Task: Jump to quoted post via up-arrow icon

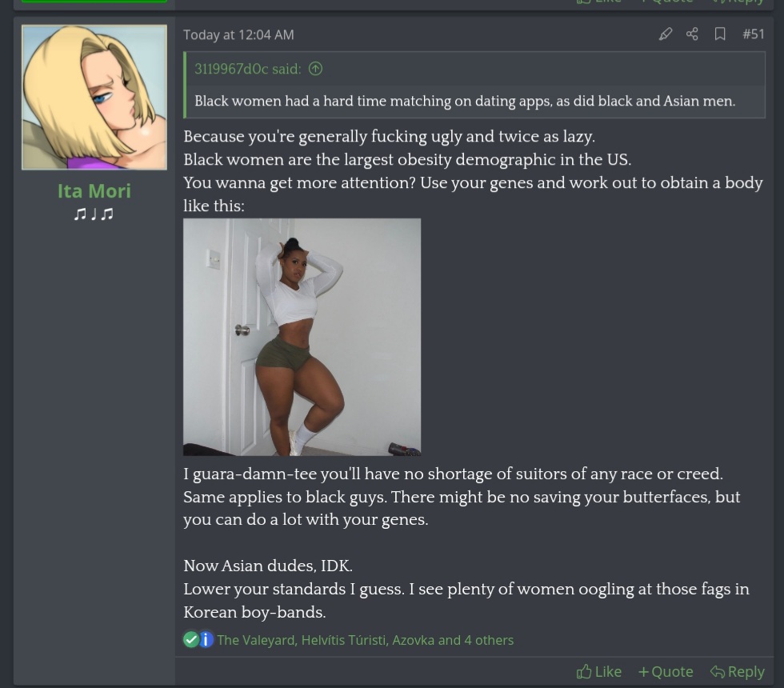Action: [315, 69]
